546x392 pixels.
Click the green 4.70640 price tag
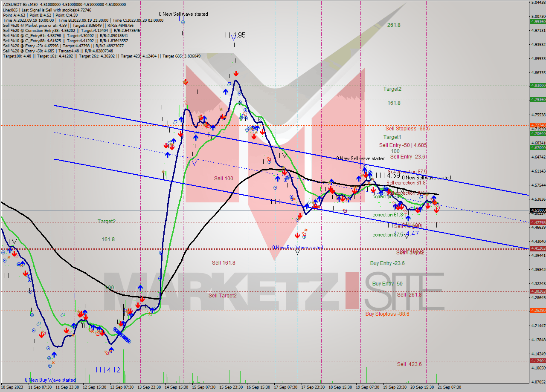[x=537, y=133]
